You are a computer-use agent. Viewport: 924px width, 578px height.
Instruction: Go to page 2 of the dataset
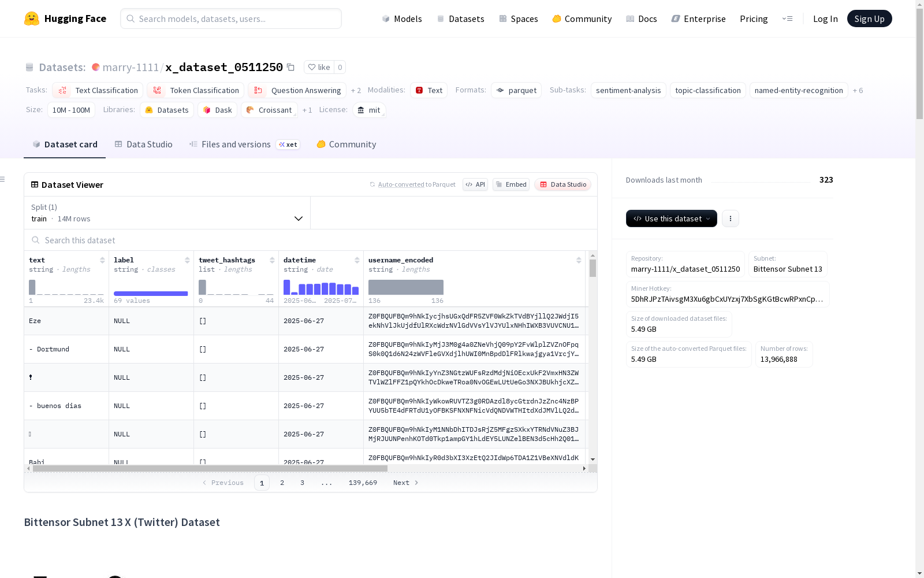(x=282, y=483)
